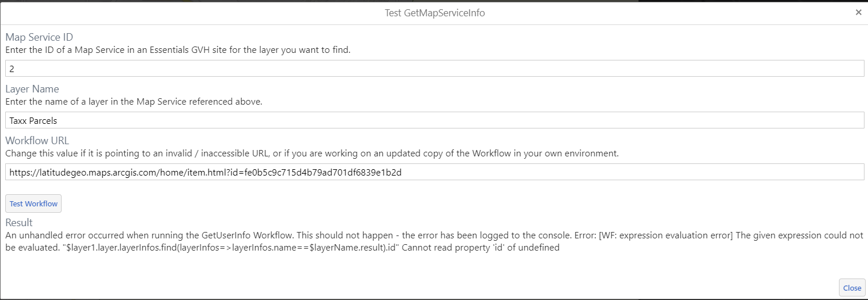Click the Essentials GVH site instruction text

click(178, 50)
